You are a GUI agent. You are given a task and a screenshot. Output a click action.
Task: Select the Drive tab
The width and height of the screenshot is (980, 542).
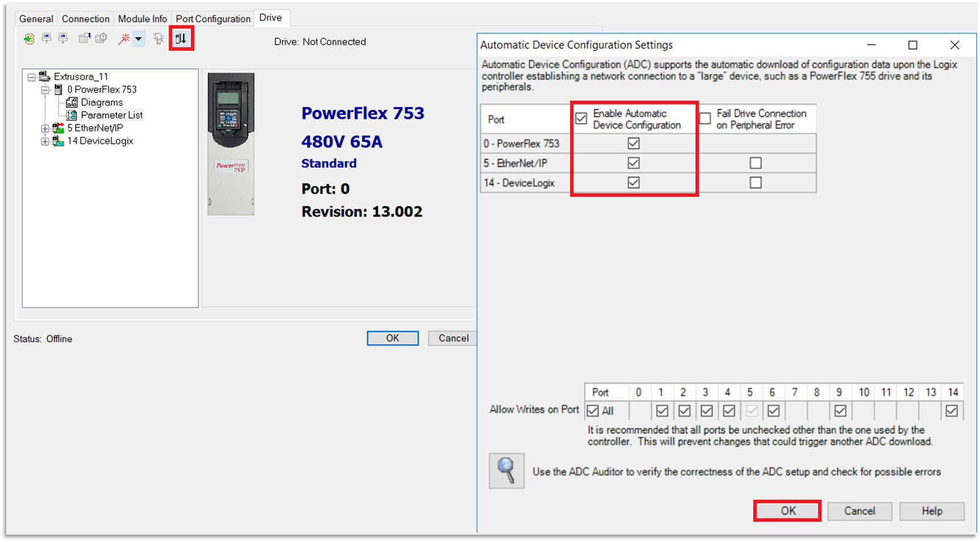pyautogui.click(x=271, y=18)
